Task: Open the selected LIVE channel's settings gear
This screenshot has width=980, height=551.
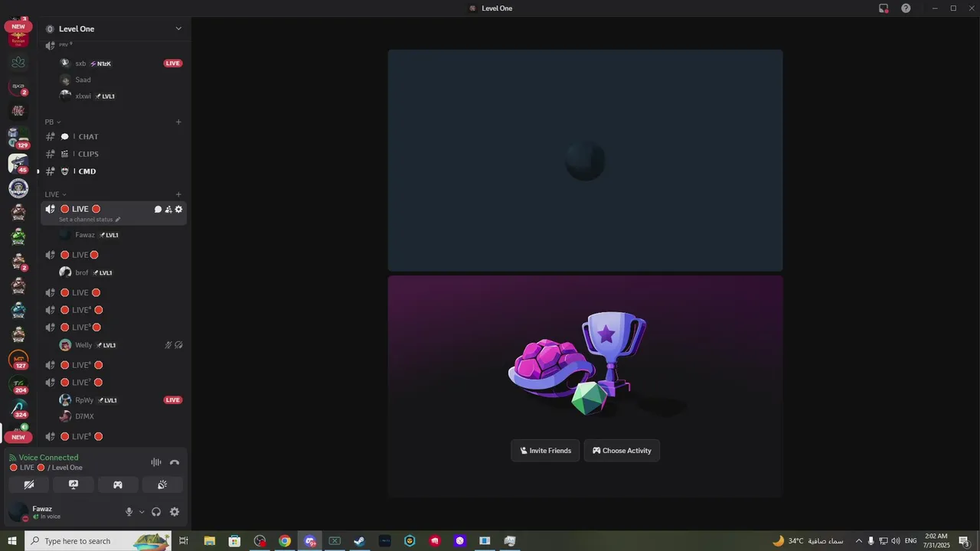Action: pyautogui.click(x=178, y=209)
